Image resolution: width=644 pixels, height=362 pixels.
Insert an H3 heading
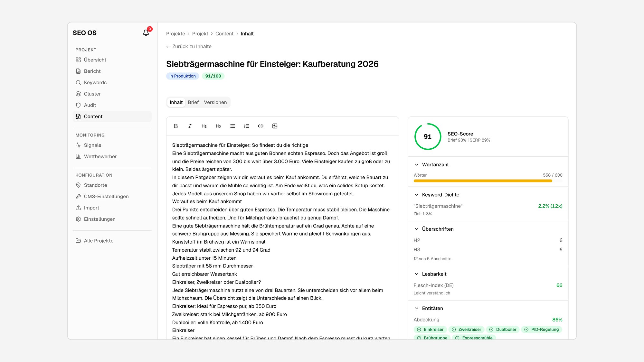coord(218,126)
